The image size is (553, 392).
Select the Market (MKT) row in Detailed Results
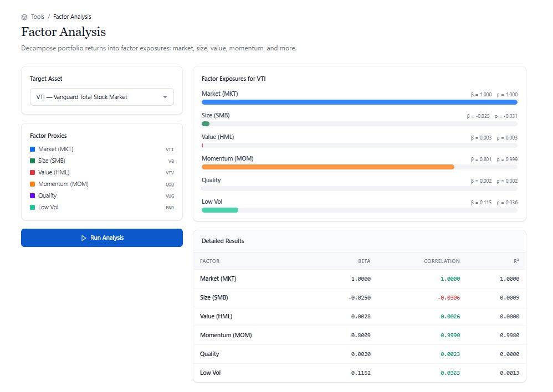[x=360, y=279]
